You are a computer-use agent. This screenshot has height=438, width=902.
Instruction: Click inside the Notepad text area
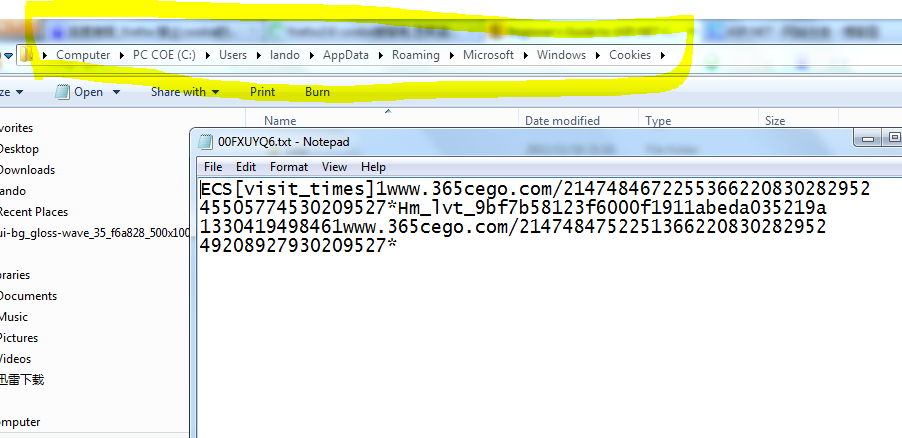pos(549,308)
